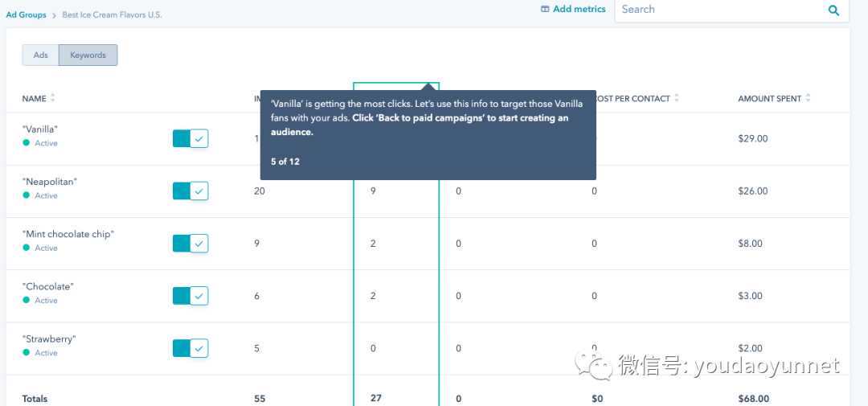Sort by Cost Per Contact arrows
This screenshot has width=868, height=406.
(x=677, y=98)
